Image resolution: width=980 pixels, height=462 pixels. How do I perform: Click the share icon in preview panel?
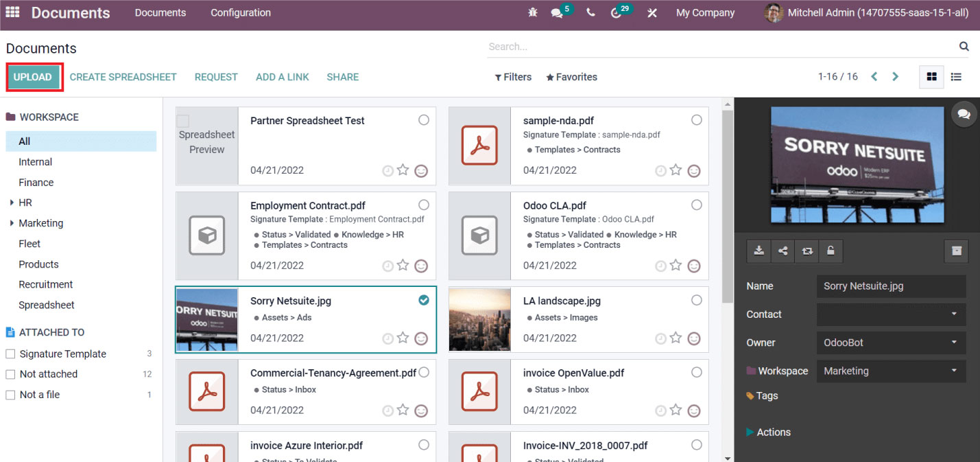[x=783, y=251]
